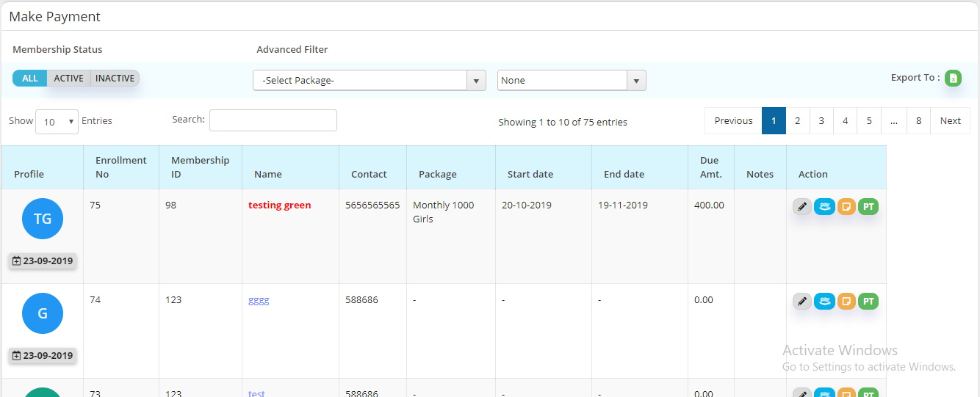Edit the gggg member row

[x=802, y=301]
